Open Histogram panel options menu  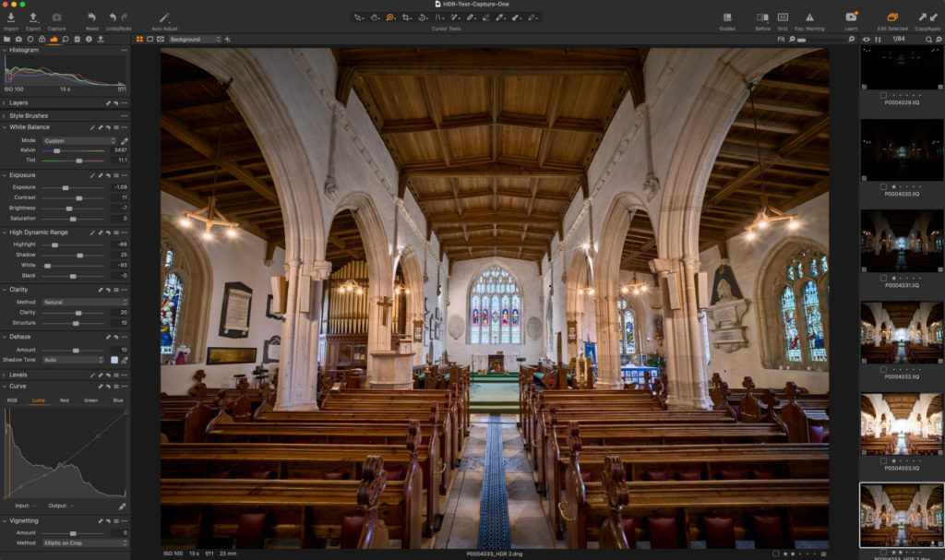point(125,50)
